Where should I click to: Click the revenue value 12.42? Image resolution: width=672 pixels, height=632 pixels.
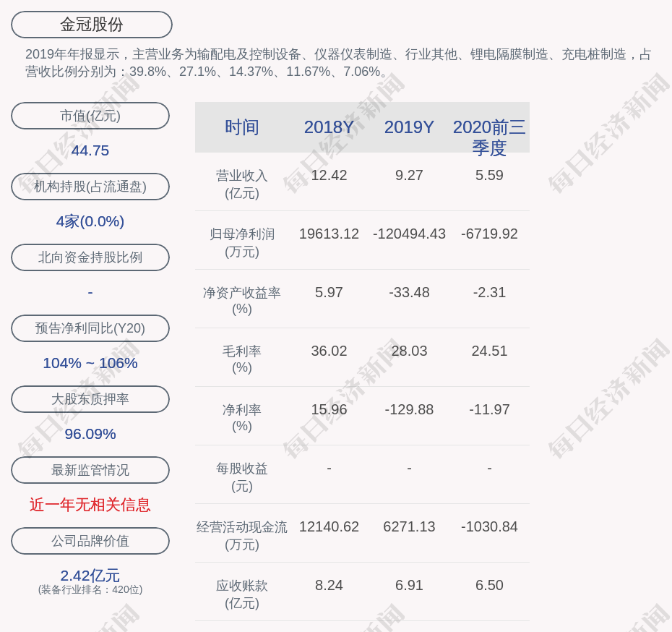(329, 176)
